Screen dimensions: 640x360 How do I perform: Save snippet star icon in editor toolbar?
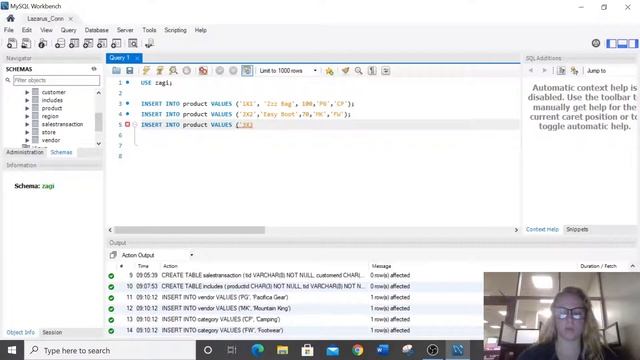pos(329,71)
